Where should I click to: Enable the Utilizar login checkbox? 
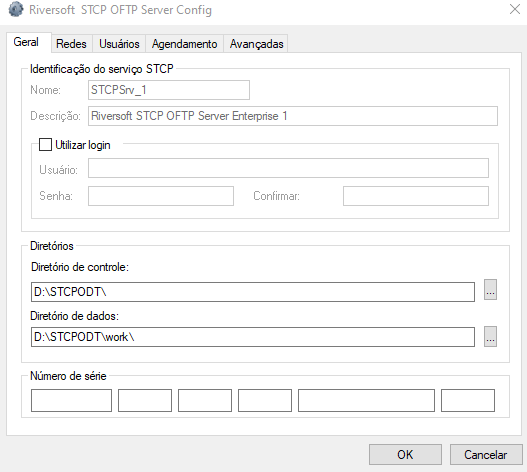[45, 145]
